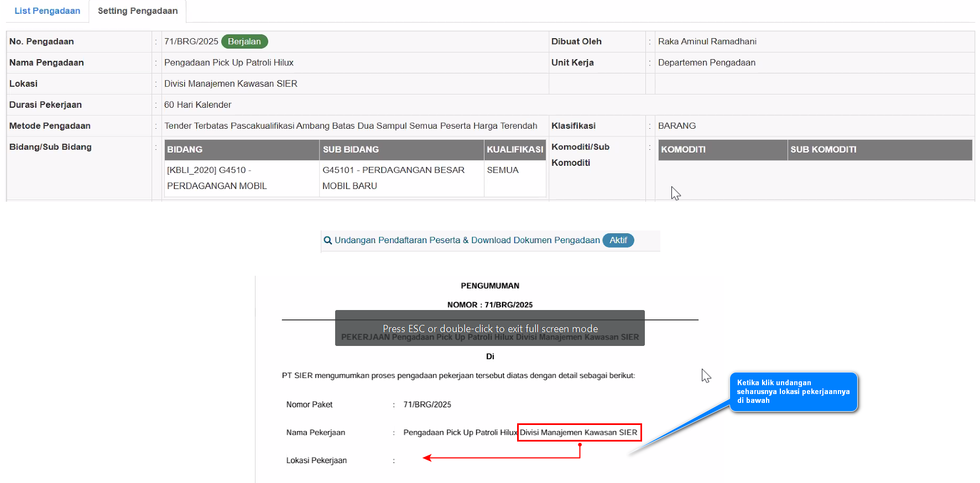The height and width of the screenshot is (483, 980).
Task: Click the green Berjalan status badge
Action: point(244,41)
